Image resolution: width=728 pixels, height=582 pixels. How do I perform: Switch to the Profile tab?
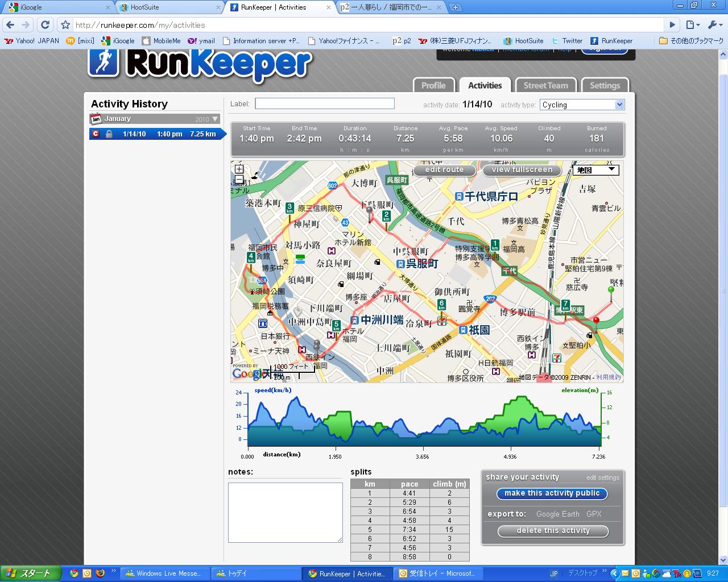click(434, 85)
